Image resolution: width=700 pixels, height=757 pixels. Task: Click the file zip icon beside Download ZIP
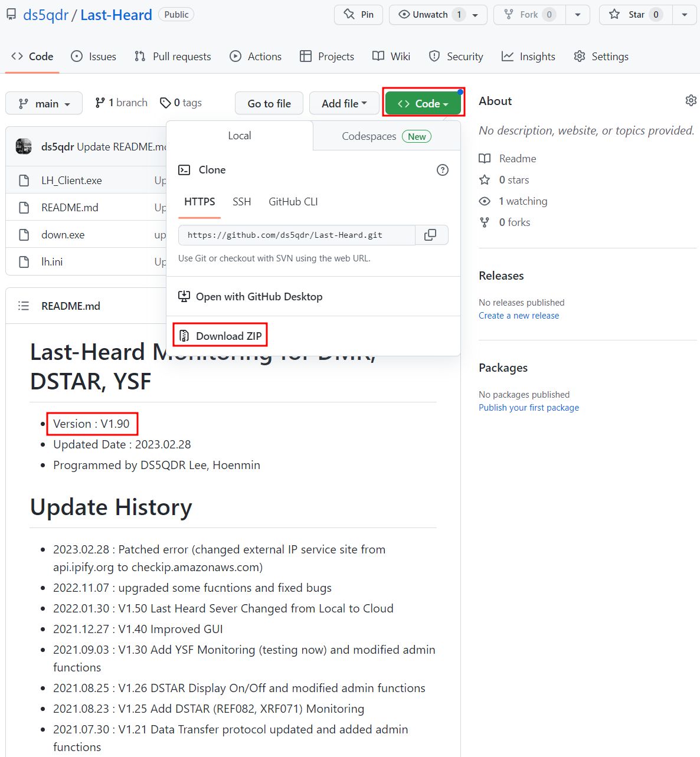[184, 336]
